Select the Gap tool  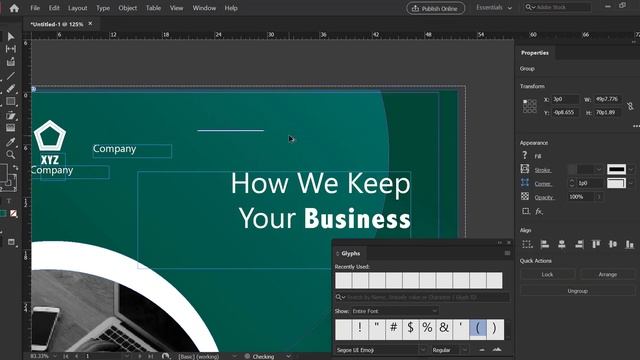[11, 49]
